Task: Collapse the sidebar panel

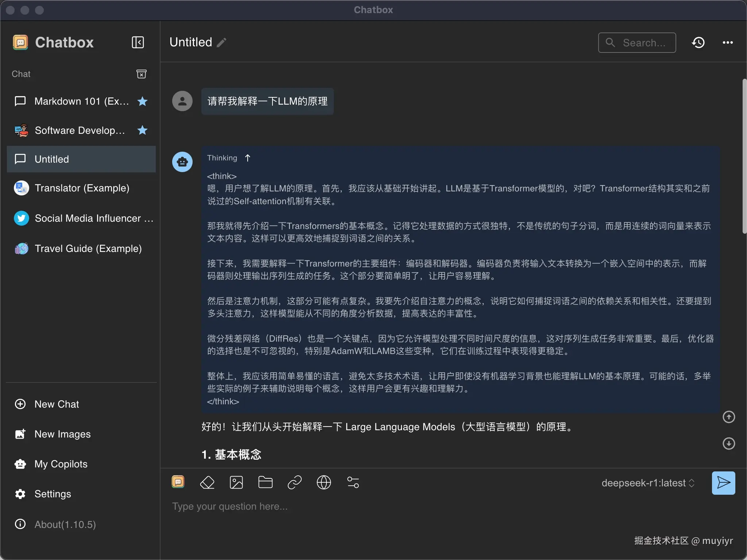Action: point(138,42)
